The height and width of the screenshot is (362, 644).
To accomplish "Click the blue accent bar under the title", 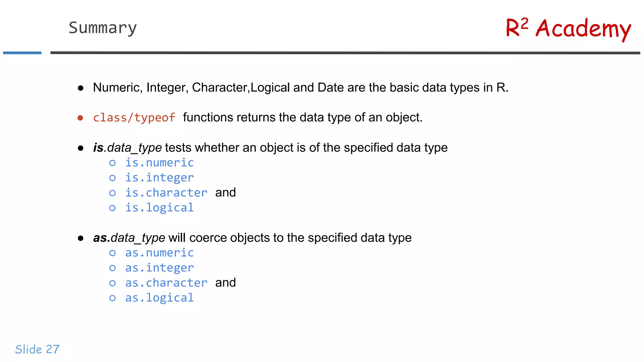I will click(22, 53).
